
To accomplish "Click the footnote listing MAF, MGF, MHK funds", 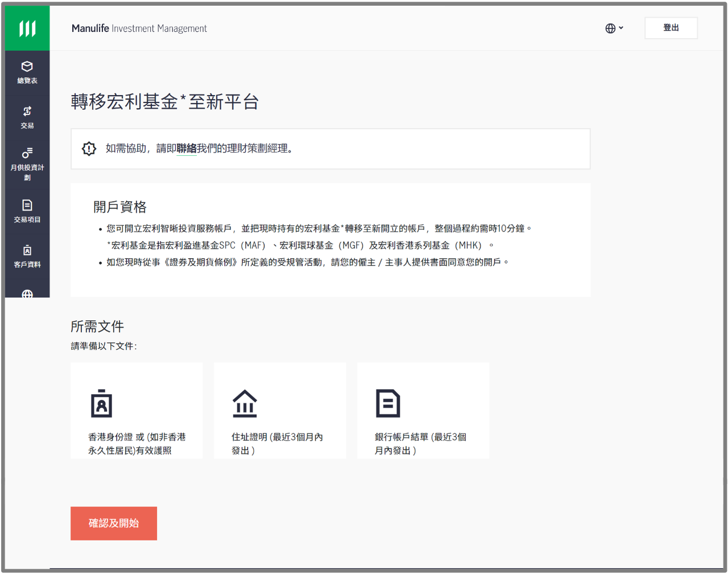I will click(300, 245).
